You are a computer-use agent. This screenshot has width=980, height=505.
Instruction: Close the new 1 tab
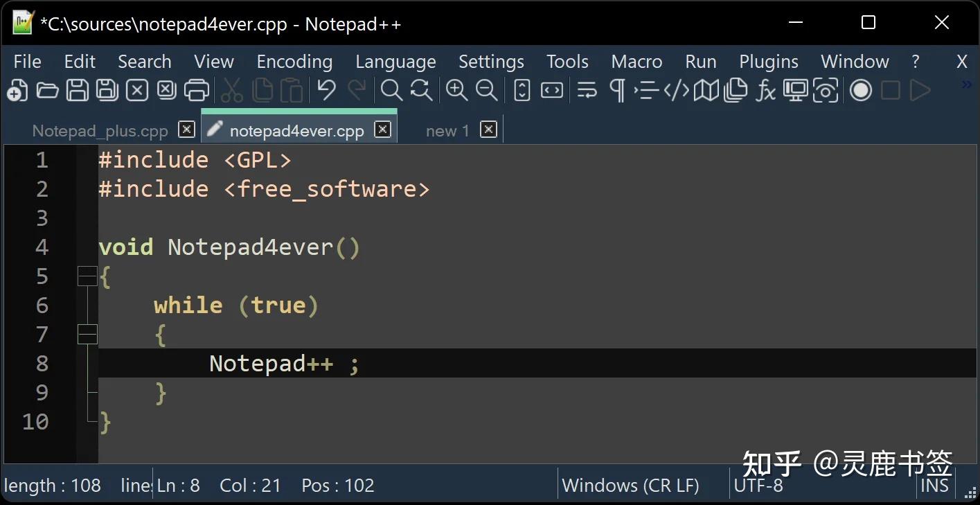tap(488, 130)
